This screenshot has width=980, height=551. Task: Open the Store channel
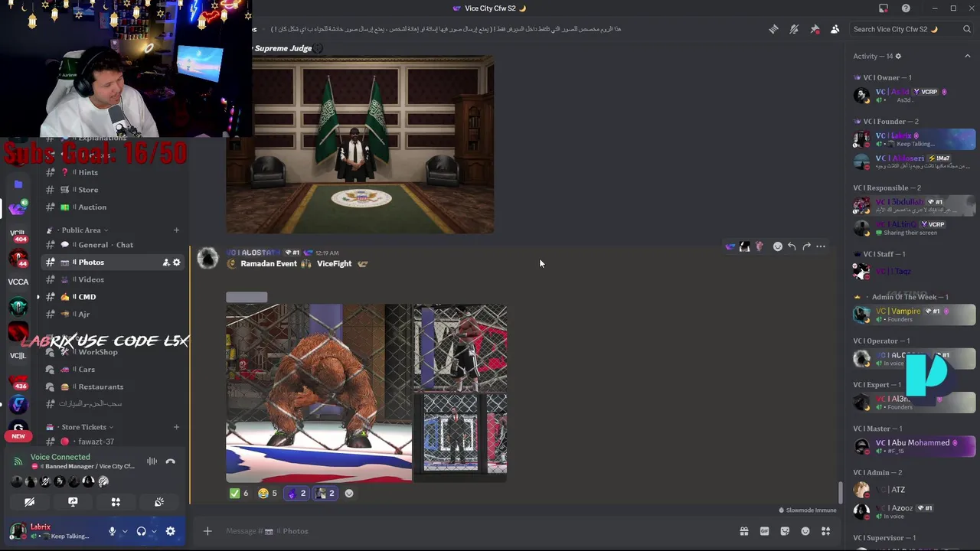point(112,190)
